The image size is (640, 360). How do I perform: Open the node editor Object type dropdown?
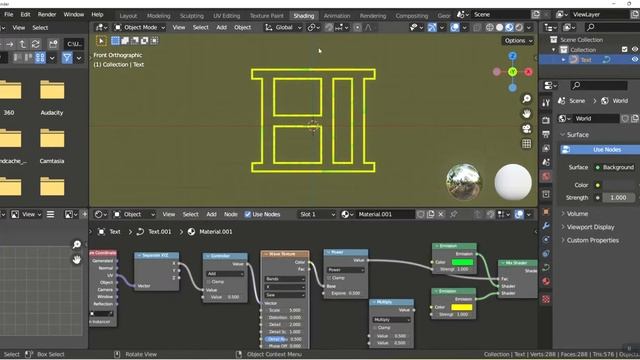click(x=134, y=214)
